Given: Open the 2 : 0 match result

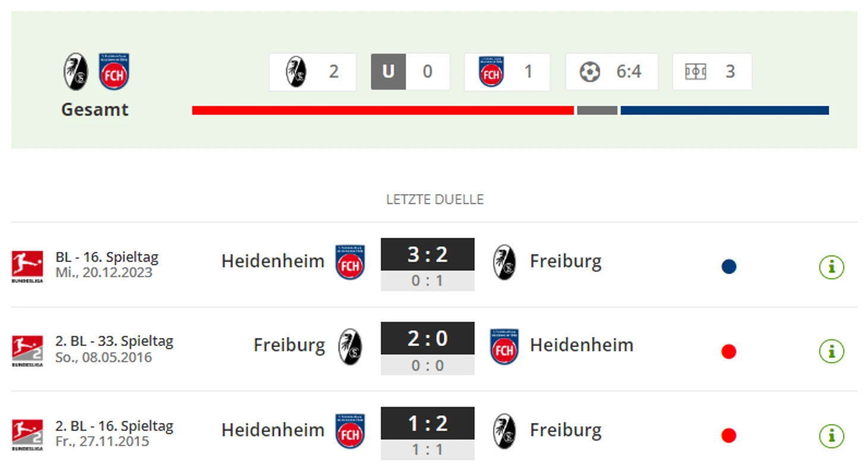Looking at the screenshot, I should point(427,339).
